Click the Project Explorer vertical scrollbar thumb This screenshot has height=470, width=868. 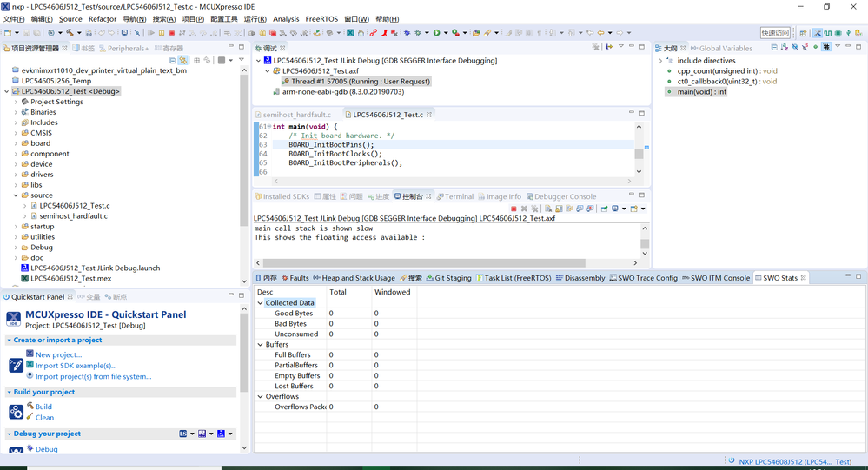click(x=244, y=150)
